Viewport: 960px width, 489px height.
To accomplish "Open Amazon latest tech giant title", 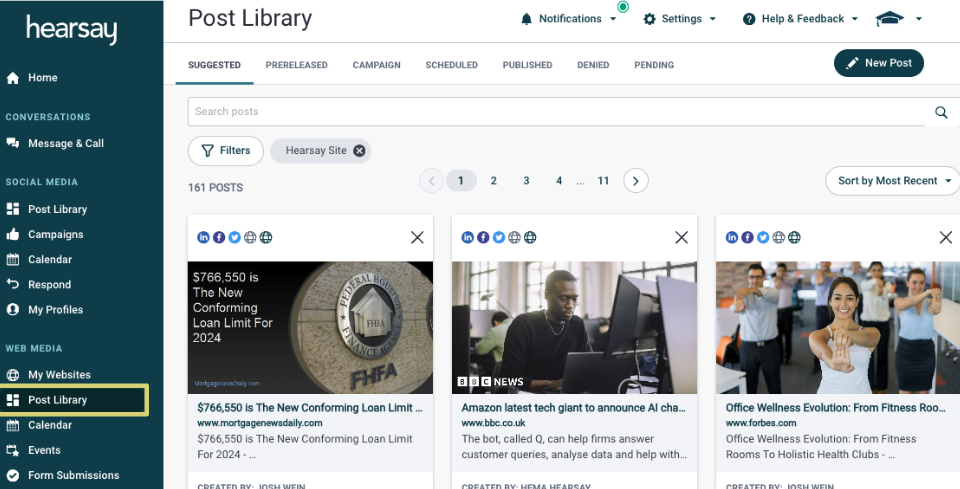I will [x=574, y=408].
